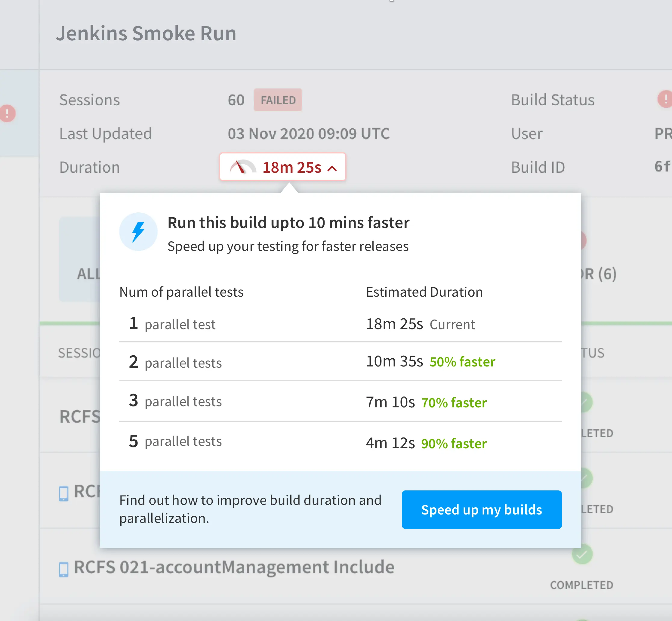
Task: Click the lightning bolt speed icon
Action: [138, 232]
